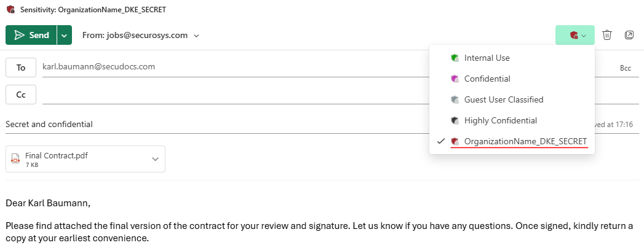
Task: Click the dark Highly Confidential shield icon
Action: coord(455,120)
